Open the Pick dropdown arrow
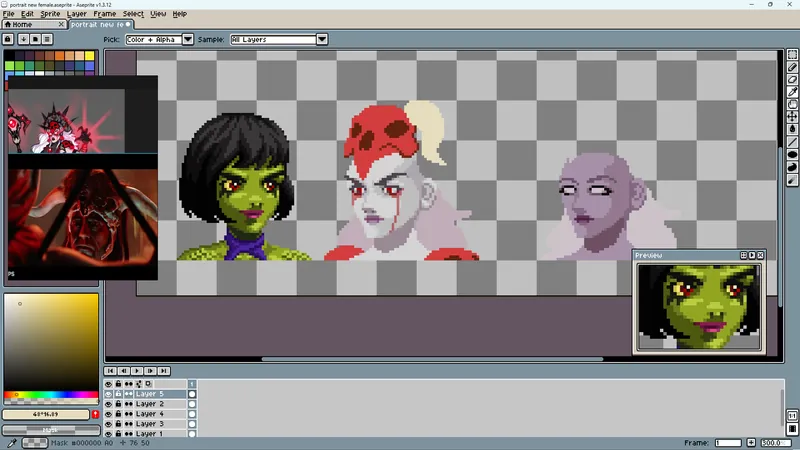Screen dimensions: 800x450 (188, 39)
